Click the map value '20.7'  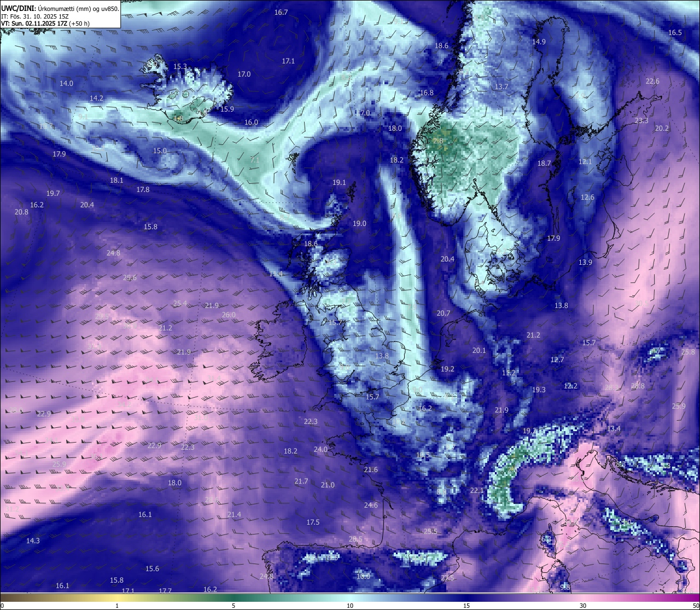[444, 313]
